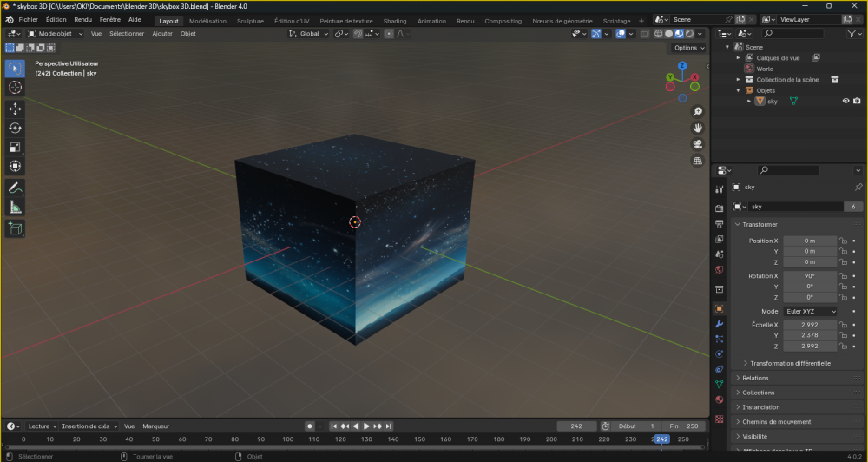
Task: Open the Modifiers wrench tab
Action: (x=719, y=324)
